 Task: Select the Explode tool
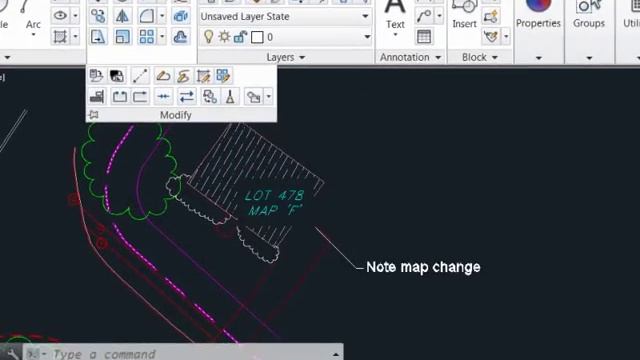[x=180, y=16]
